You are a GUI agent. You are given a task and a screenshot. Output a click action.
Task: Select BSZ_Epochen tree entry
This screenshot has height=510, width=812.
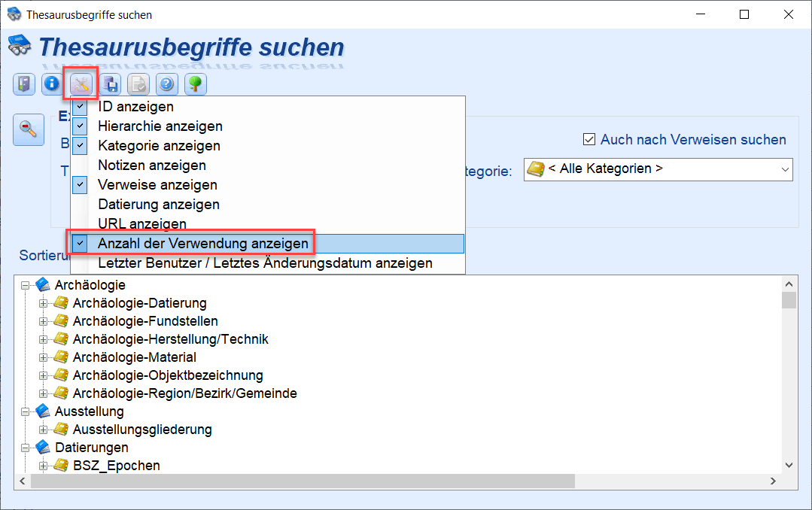117,466
